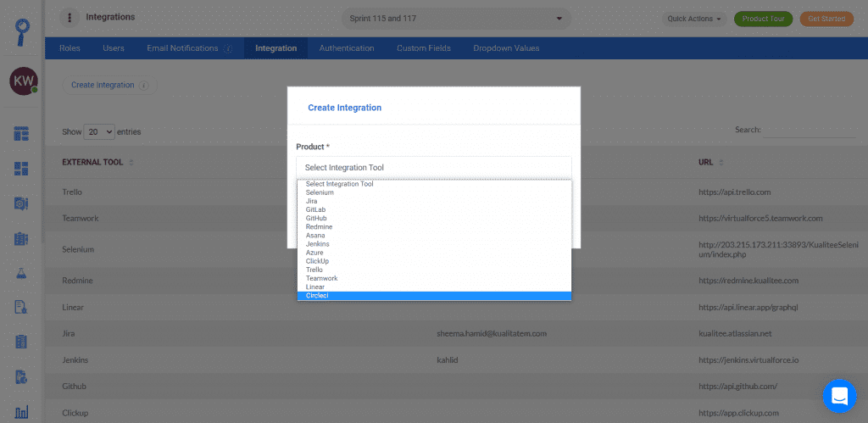Click the https://app.clickup.com URL
Viewport: 868px width, 423px height.
click(738, 413)
